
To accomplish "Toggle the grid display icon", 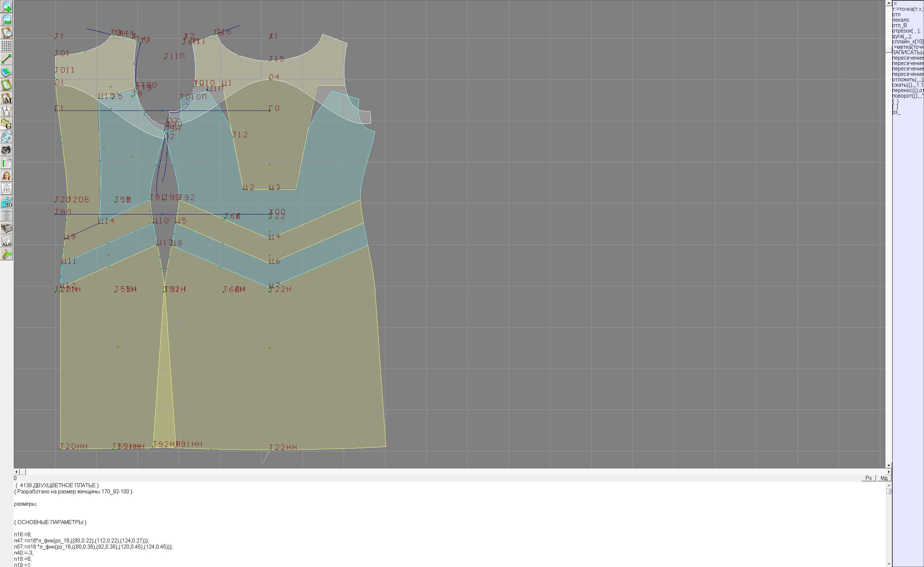I will (6, 46).
